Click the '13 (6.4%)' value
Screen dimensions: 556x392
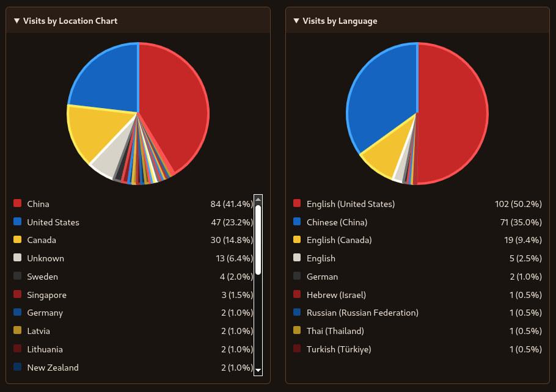point(235,258)
